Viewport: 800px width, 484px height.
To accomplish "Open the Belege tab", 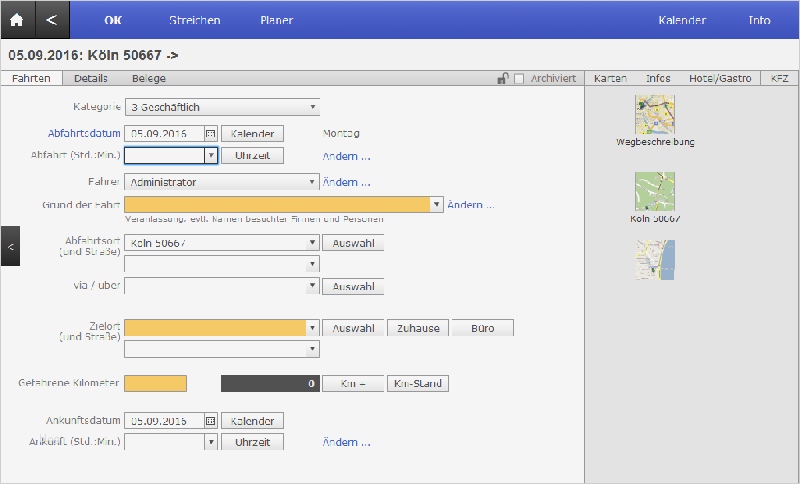I will tap(149, 78).
